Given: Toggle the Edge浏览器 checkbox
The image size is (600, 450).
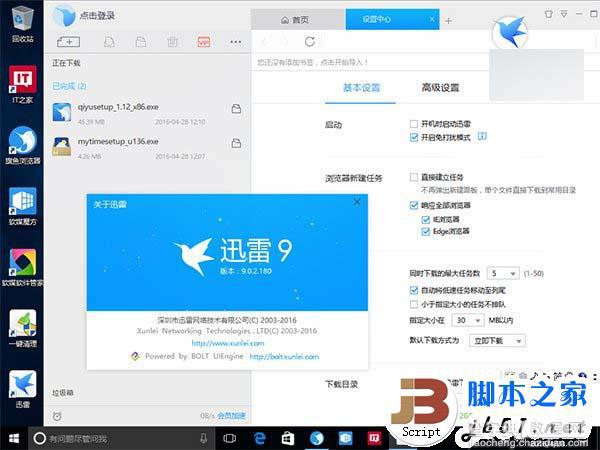Looking at the screenshot, I should (426, 232).
